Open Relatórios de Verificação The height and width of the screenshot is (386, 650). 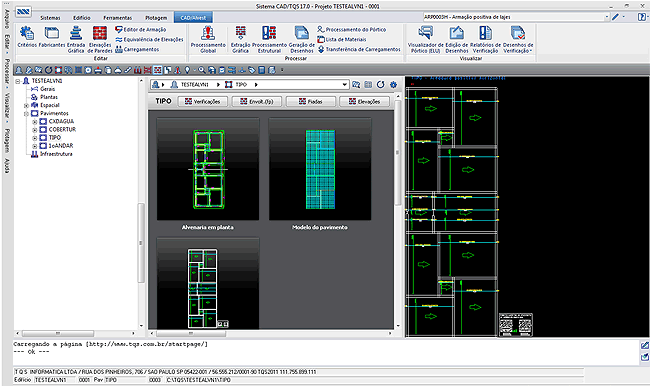[x=485, y=39]
